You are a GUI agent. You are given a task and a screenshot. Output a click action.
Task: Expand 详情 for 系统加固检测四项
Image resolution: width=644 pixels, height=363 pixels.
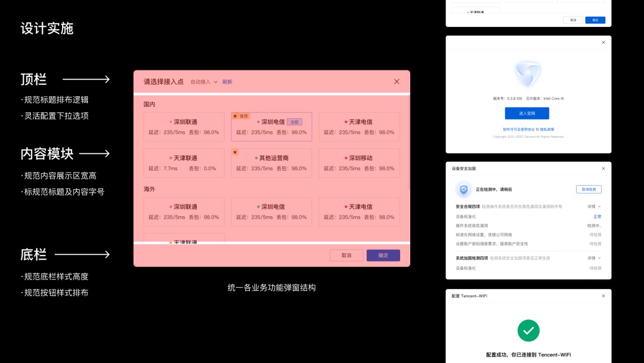click(x=594, y=258)
